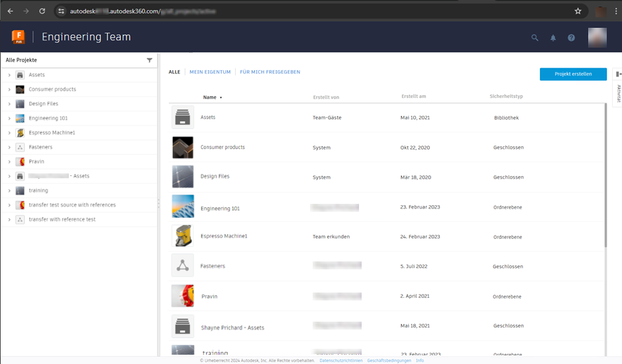Open Consumer products thumbnail in table
622x364 pixels.
(182, 147)
